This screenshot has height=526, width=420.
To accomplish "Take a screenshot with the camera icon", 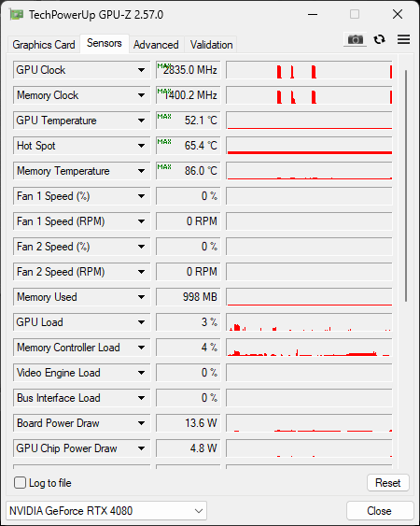I will pos(355,39).
